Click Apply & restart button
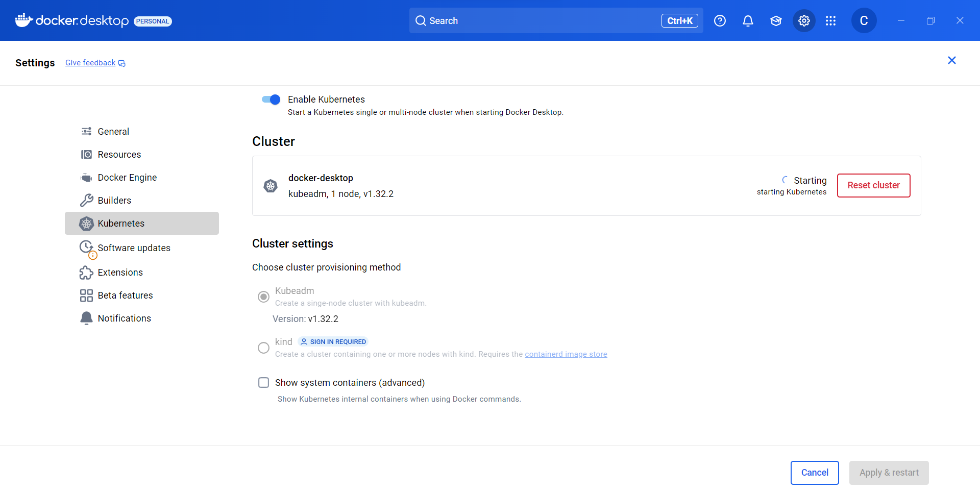This screenshot has height=492, width=980. [x=889, y=473]
